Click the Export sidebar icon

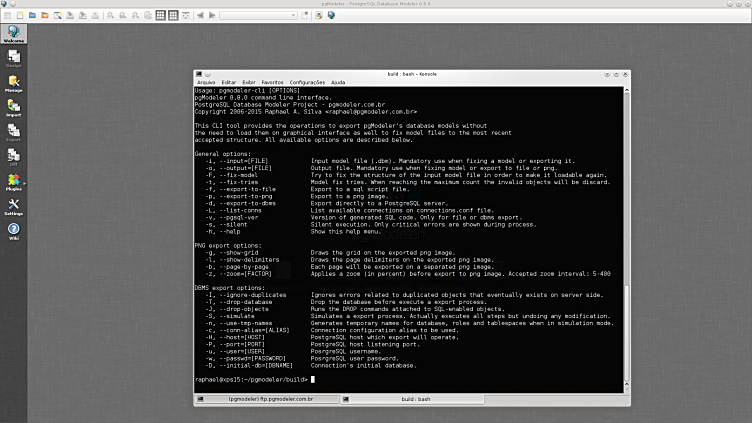coord(13,133)
